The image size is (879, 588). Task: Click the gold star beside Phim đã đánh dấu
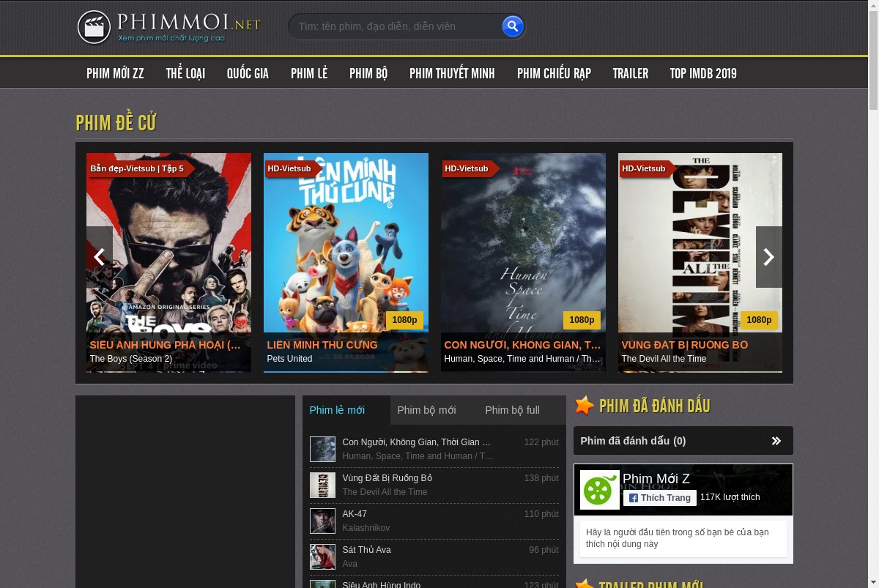point(584,406)
